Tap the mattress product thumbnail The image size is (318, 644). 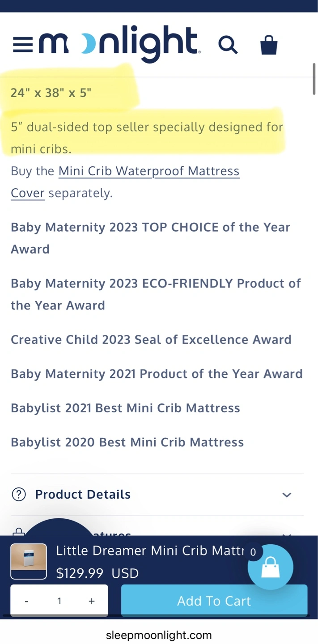[x=29, y=561]
